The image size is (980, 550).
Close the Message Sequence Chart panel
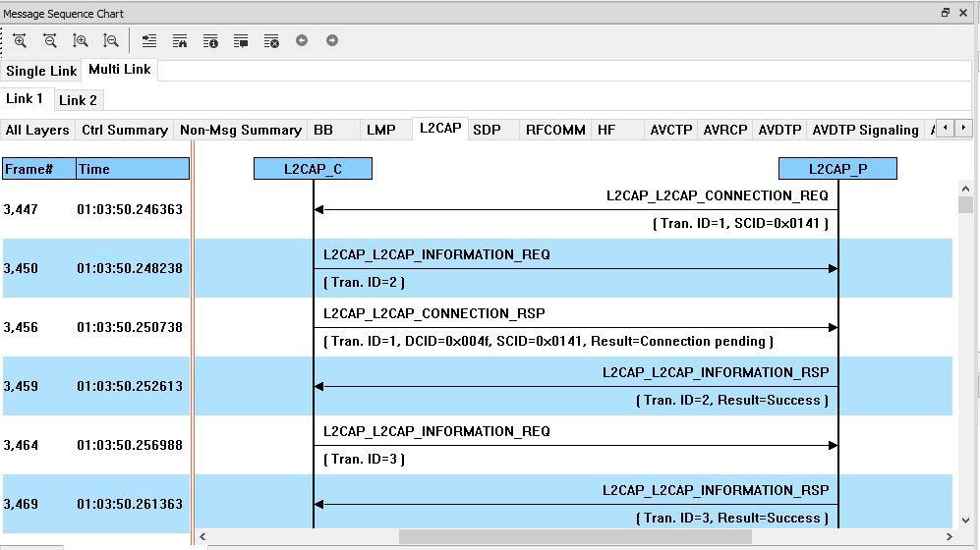click(x=963, y=13)
